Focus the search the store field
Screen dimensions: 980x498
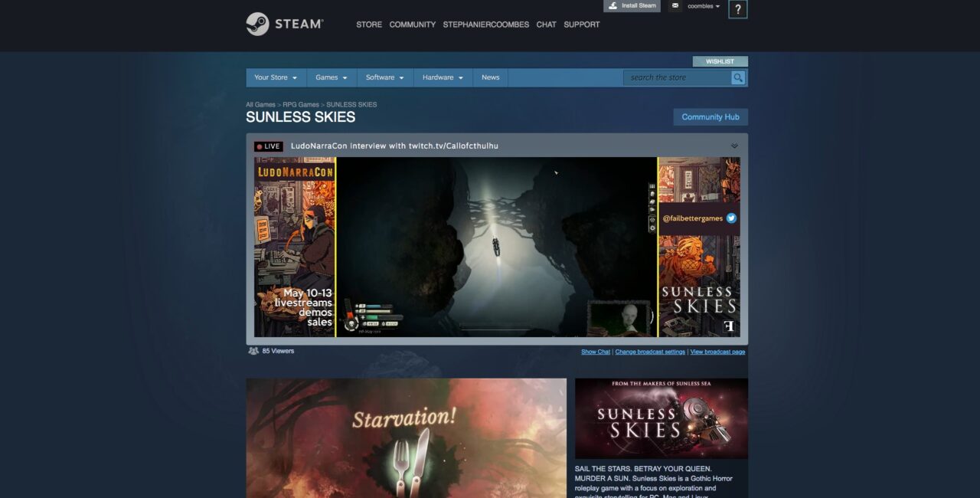coord(677,77)
